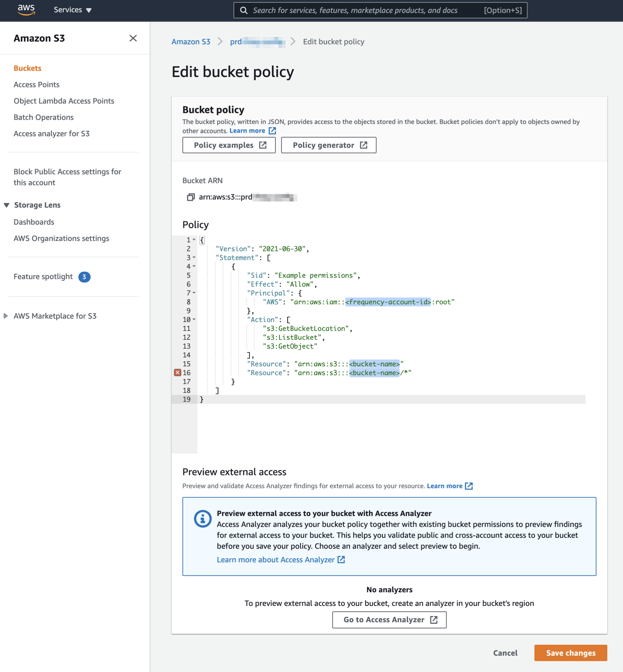Viewport: 623px width, 672px height.
Task: Collapse the Storage Lens section
Action: (x=6, y=205)
